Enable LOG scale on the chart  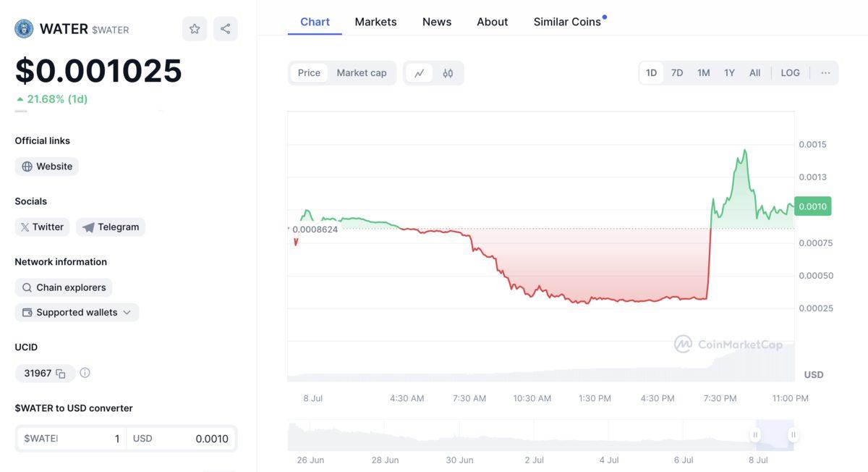tap(790, 72)
